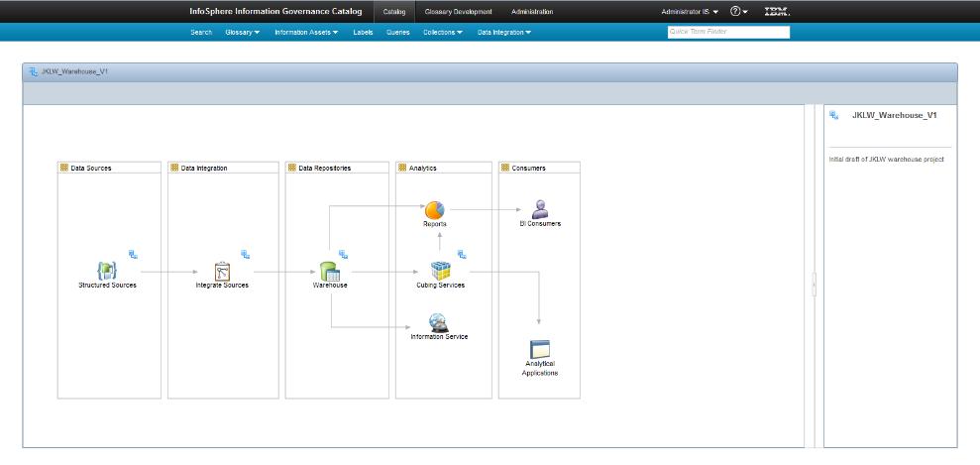Open the Administration tab

[532, 11]
